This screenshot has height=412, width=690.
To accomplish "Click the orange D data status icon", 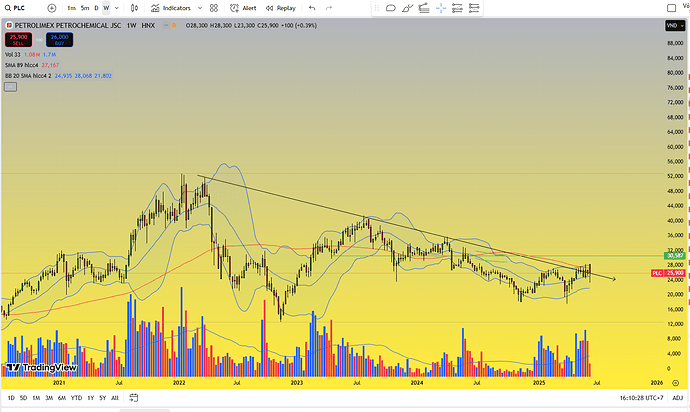I will [174, 26].
